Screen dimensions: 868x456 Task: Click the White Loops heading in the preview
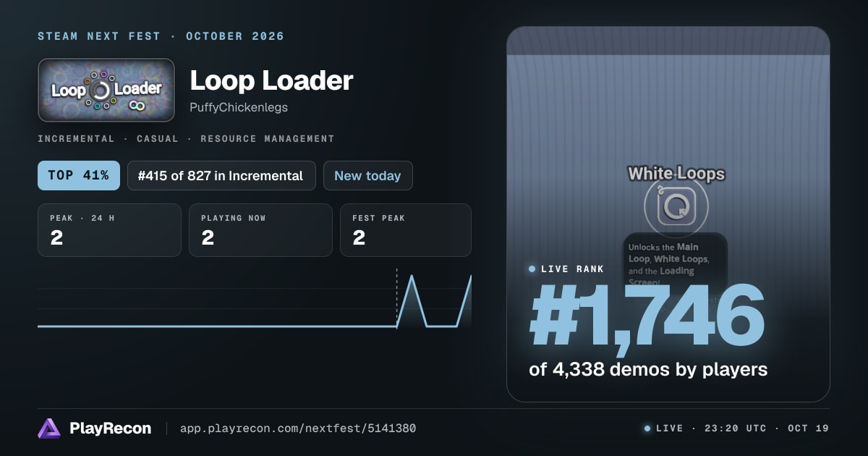point(676,174)
